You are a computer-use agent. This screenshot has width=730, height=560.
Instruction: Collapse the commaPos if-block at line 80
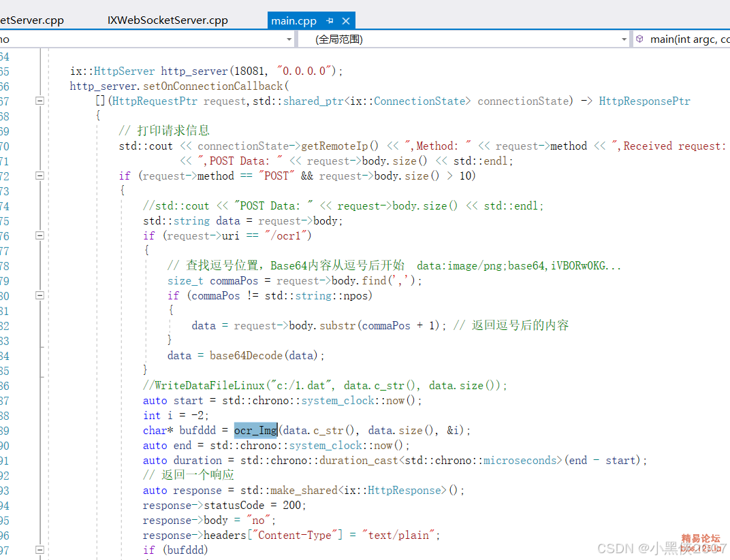tap(39, 295)
